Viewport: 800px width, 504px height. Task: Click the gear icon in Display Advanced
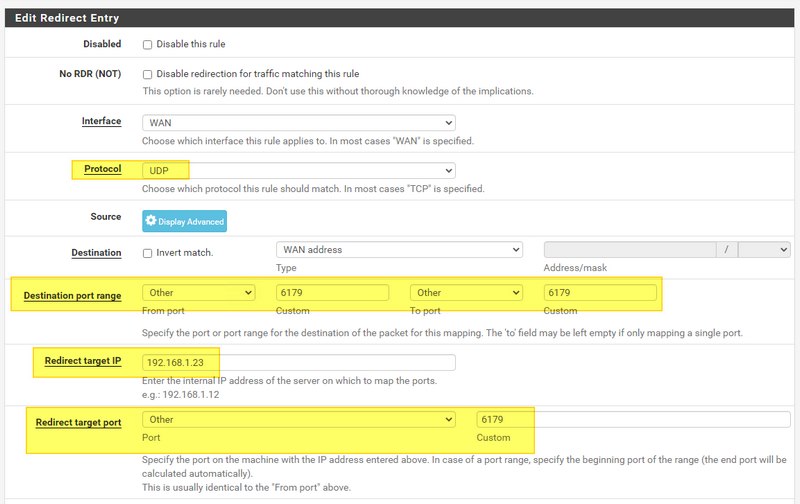pyautogui.click(x=151, y=221)
